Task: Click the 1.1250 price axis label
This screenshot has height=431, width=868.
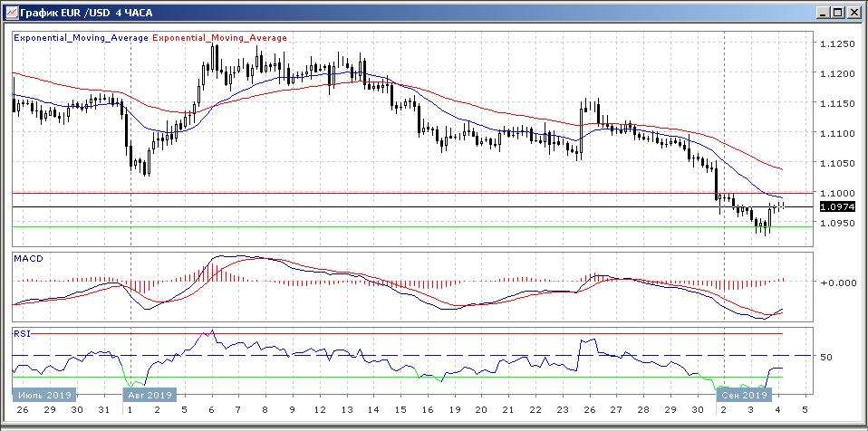Action: point(837,43)
